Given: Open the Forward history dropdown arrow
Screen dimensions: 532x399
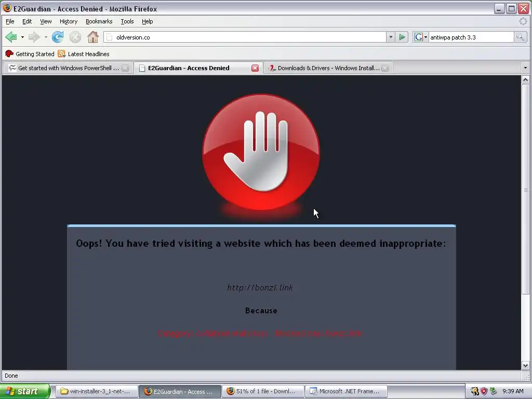Looking at the screenshot, I should click(x=46, y=37).
